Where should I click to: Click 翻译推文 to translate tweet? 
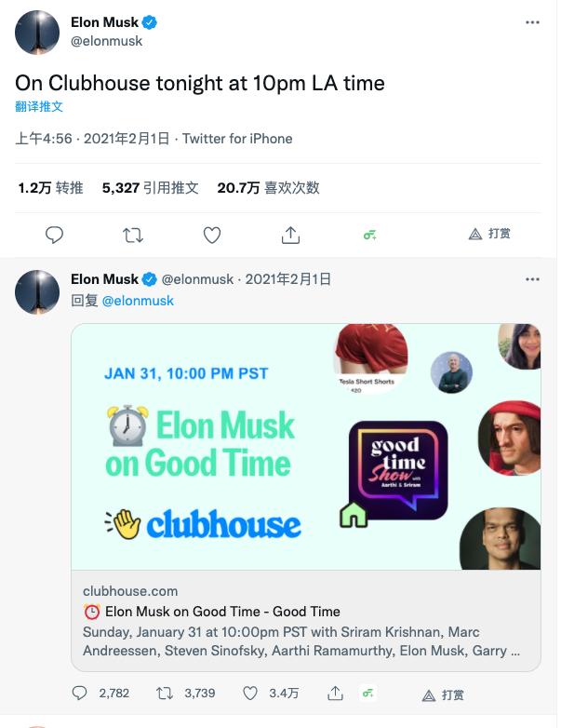click(x=39, y=106)
